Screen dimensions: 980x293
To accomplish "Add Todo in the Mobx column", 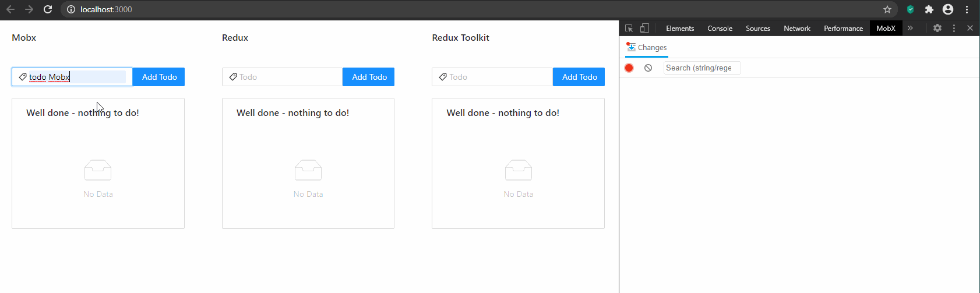I will tap(159, 77).
